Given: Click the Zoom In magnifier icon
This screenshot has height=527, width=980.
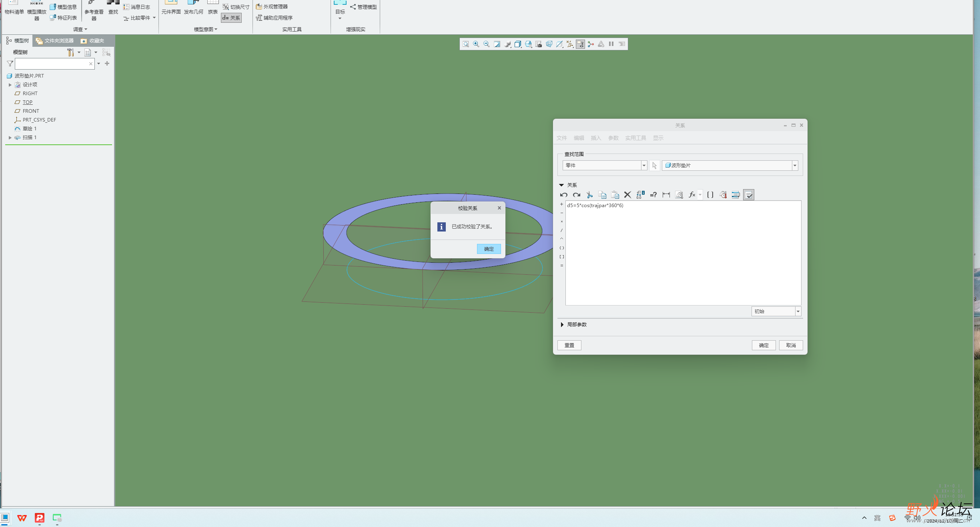Looking at the screenshot, I should click(476, 44).
